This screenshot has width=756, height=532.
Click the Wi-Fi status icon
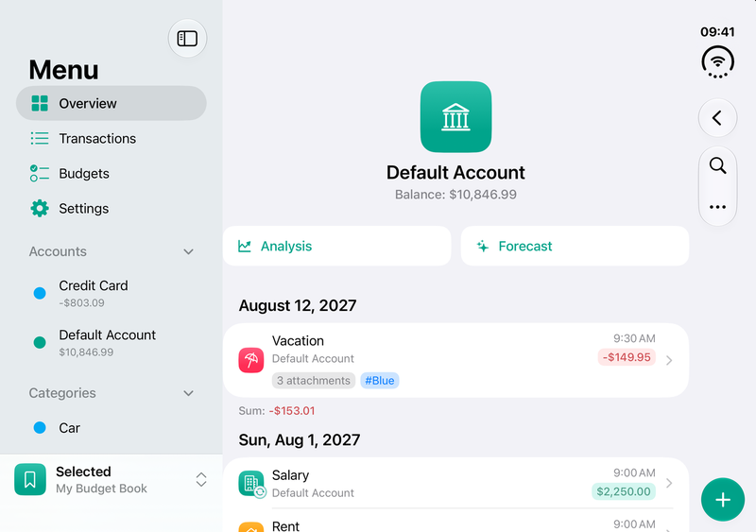(717, 61)
